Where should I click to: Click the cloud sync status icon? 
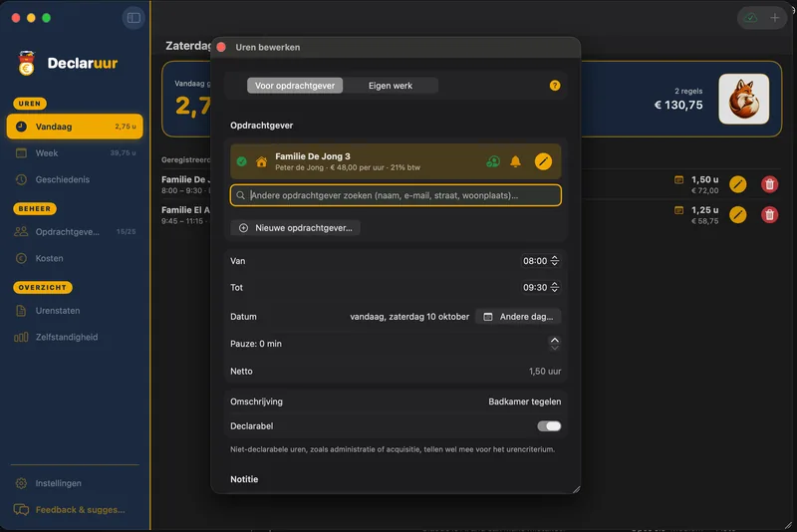click(x=751, y=18)
